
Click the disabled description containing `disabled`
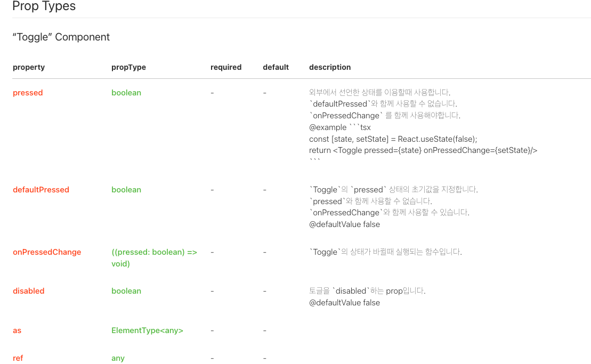367,291
